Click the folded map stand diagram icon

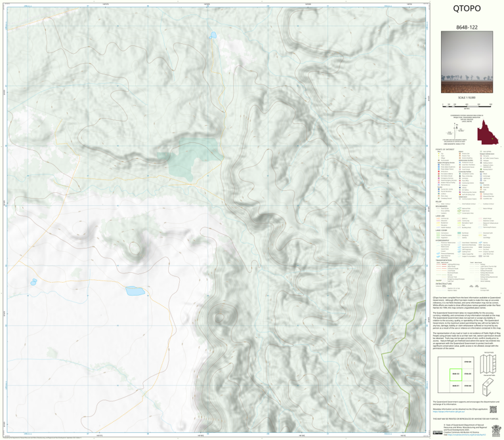point(488,387)
